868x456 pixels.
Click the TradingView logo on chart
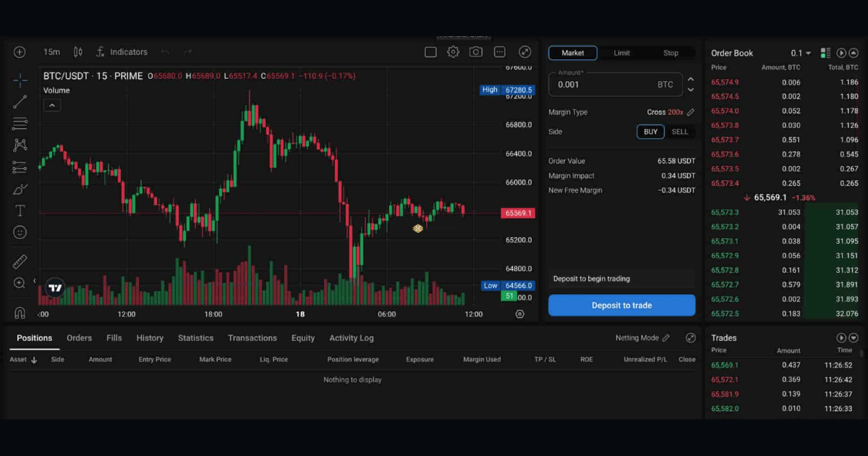click(x=55, y=287)
